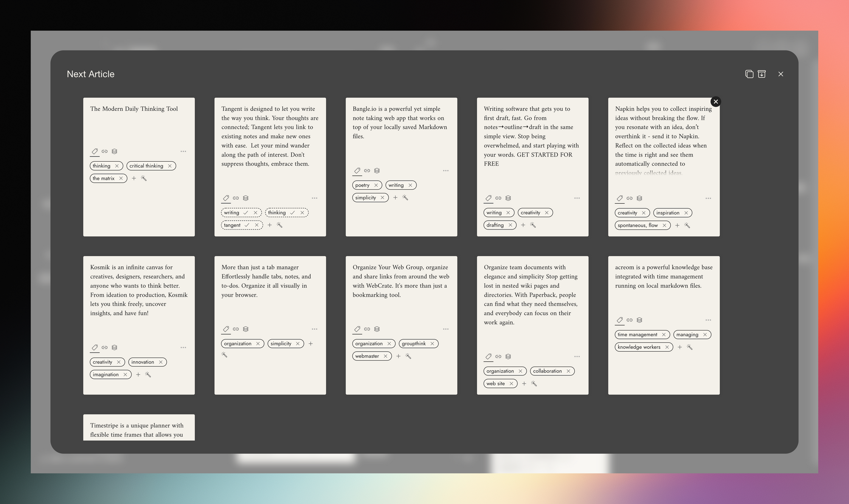Image resolution: width=849 pixels, height=504 pixels.
Task: Confirm the suggested 'thinking' tag on Tangent card
Action: pyautogui.click(x=292, y=213)
